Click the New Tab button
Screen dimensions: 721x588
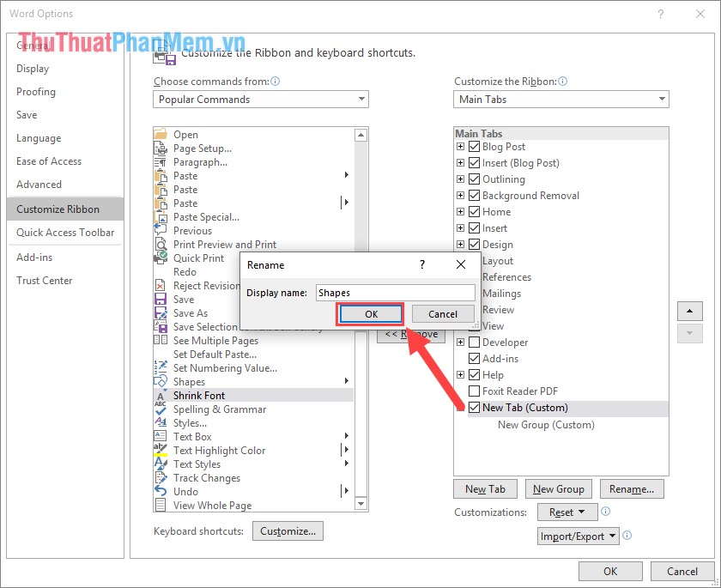pos(485,489)
